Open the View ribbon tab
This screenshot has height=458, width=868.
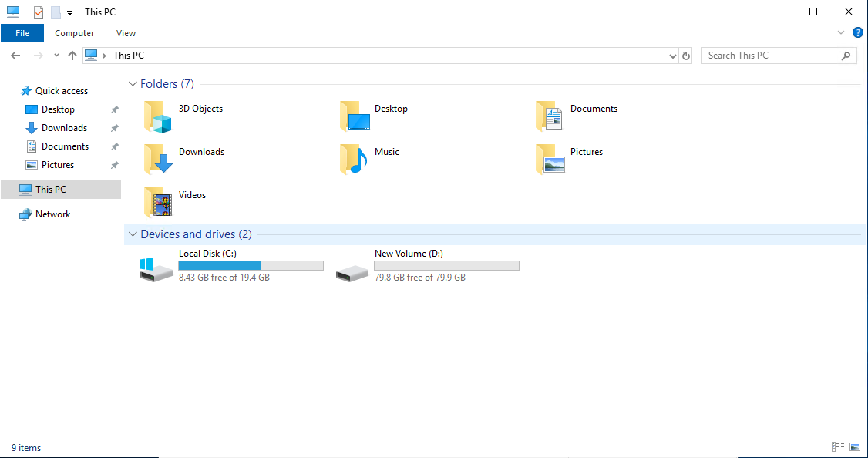pyautogui.click(x=126, y=32)
